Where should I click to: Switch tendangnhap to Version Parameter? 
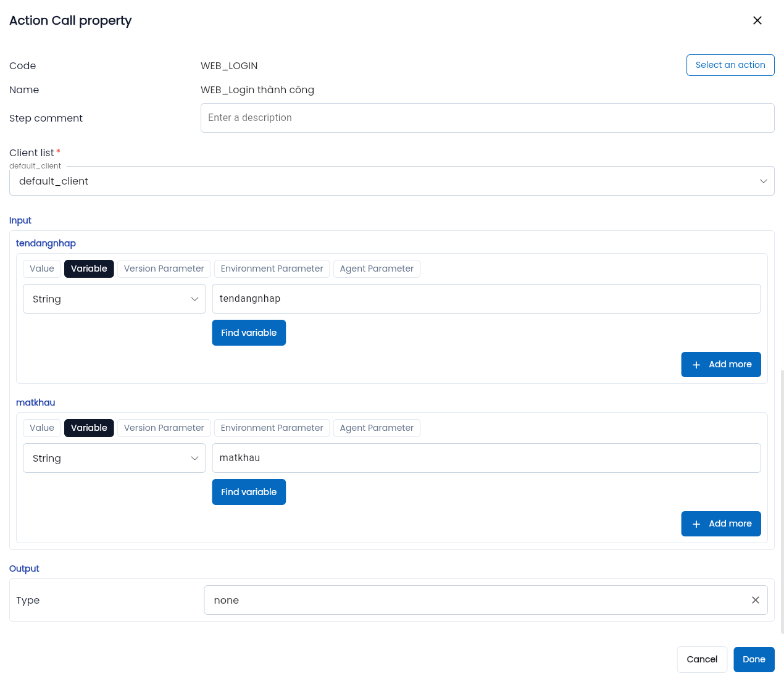164,269
